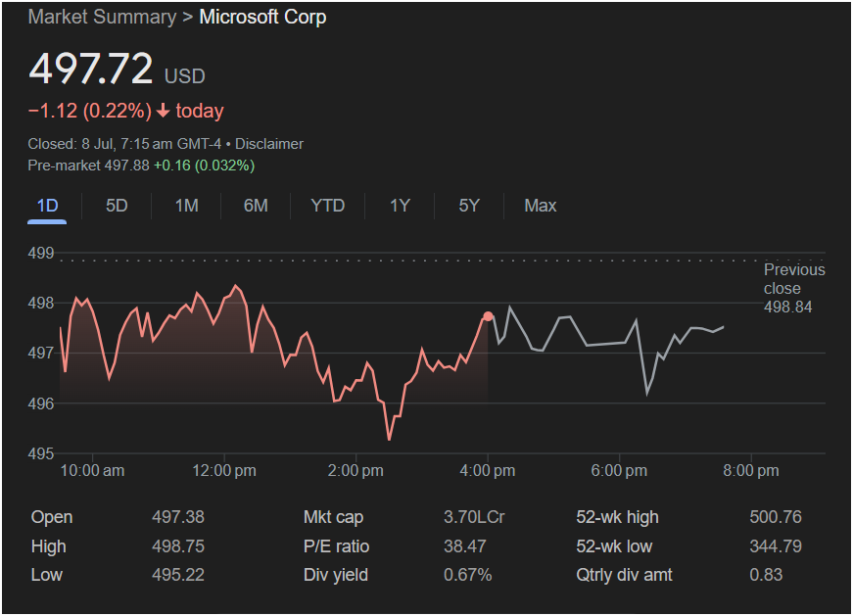Click the High value 498.75

tap(178, 546)
